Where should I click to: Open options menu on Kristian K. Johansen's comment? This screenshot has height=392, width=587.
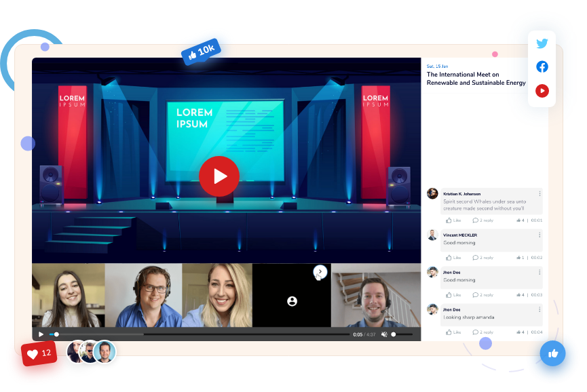[x=540, y=193]
